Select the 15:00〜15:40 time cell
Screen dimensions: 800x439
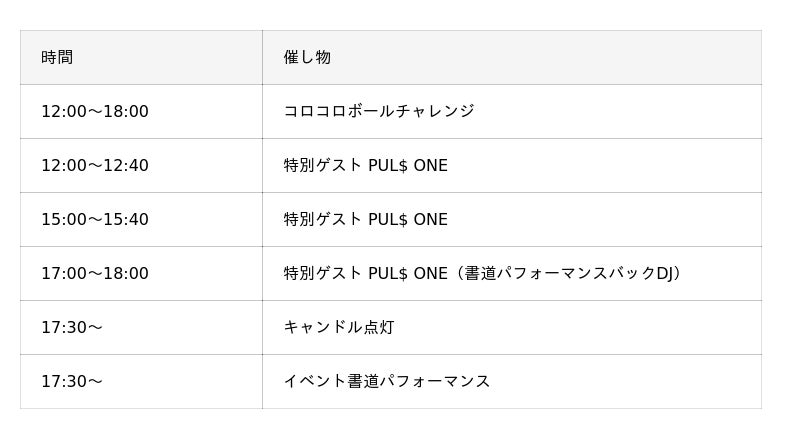pos(94,219)
